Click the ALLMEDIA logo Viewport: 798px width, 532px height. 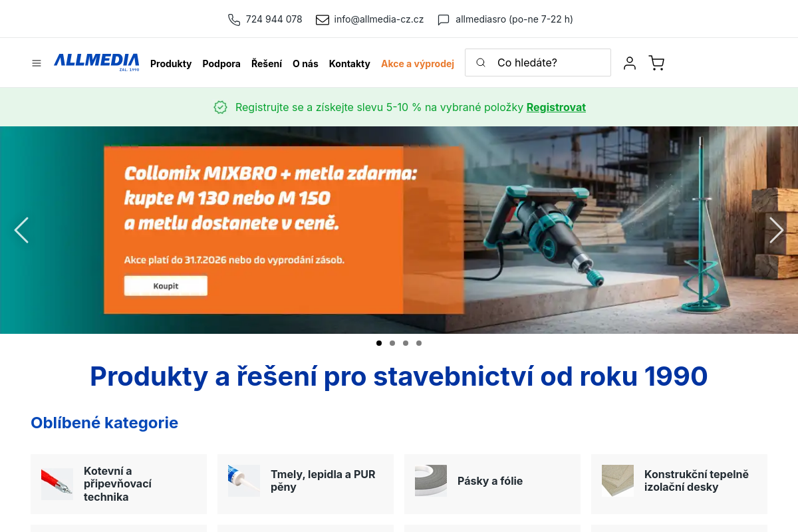tap(96, 62)
